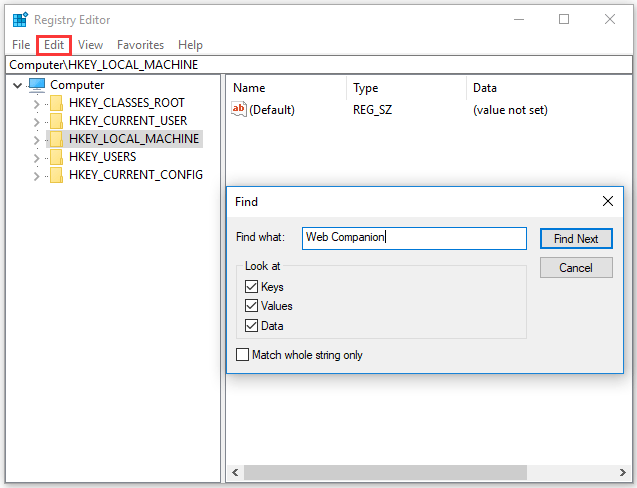Expand the HKEY_USERS node
The height and width of the screenshot is (488, 637).
(x=37, y=158)
